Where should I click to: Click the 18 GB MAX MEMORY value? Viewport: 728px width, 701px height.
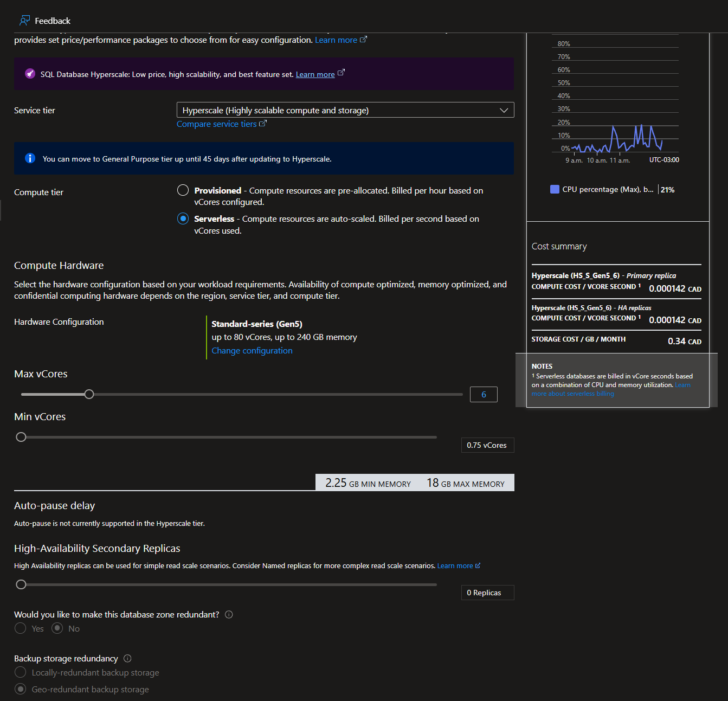pyautogui.click(x=466, y=483)
